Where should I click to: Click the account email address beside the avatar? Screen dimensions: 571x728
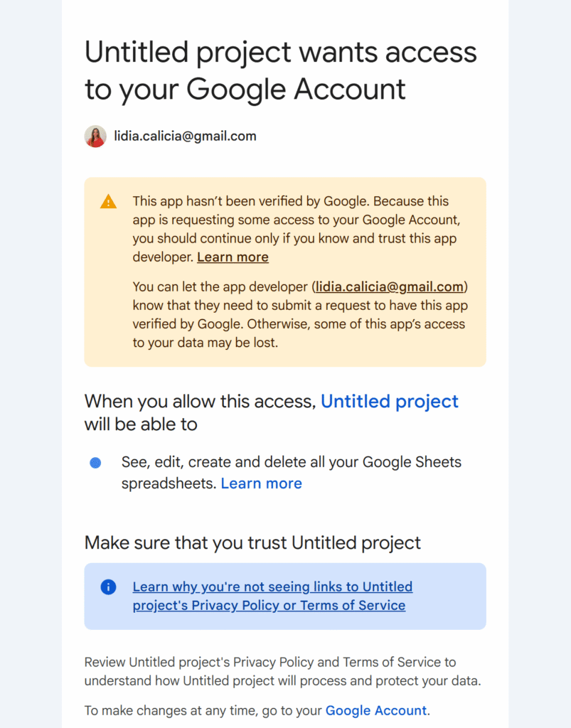[185, 136]
